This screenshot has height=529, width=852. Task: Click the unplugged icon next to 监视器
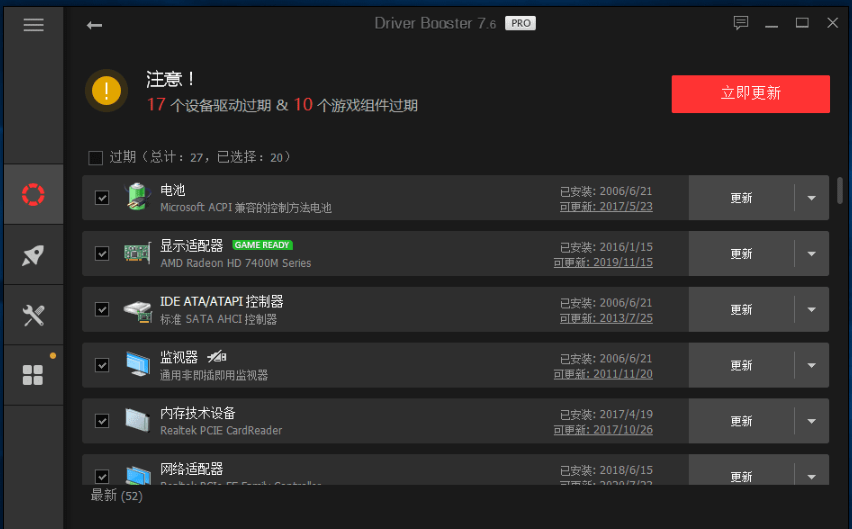216,357
